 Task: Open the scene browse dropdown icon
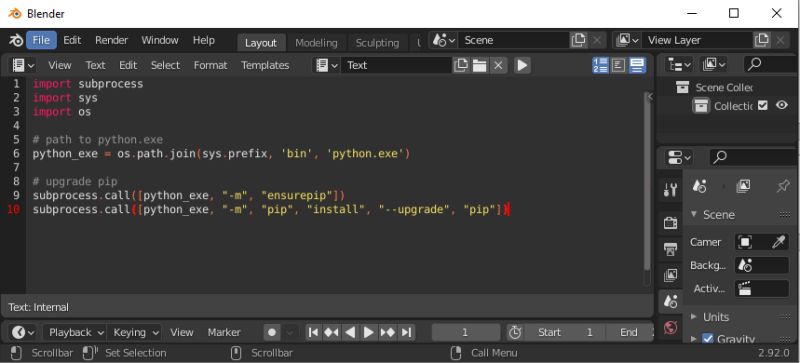pyautogui.click(x=443, y=40)
